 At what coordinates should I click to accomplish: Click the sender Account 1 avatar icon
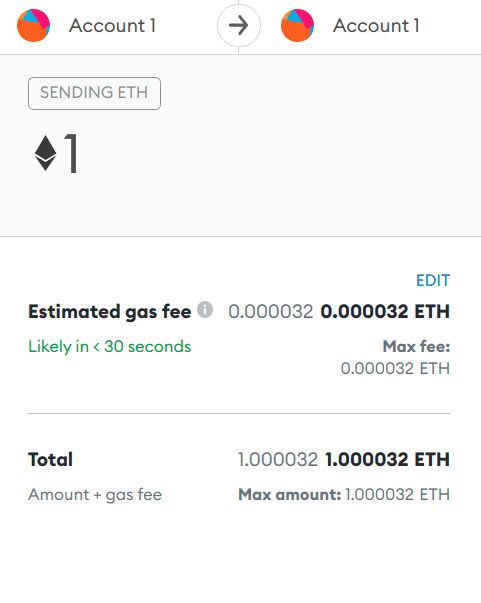(x=33, y=25)
